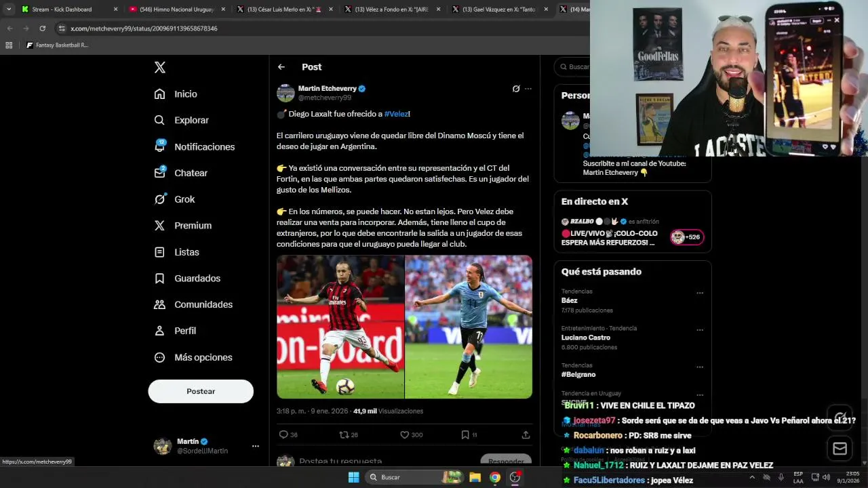Open the Chrome apps grid icon
The image size is (868, 488).
click(x=9, y=45)
